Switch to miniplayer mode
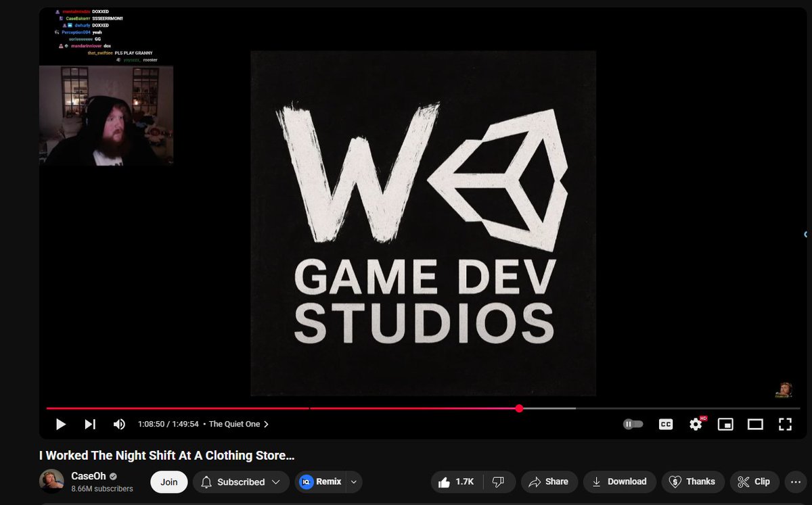 coord(725,424)
